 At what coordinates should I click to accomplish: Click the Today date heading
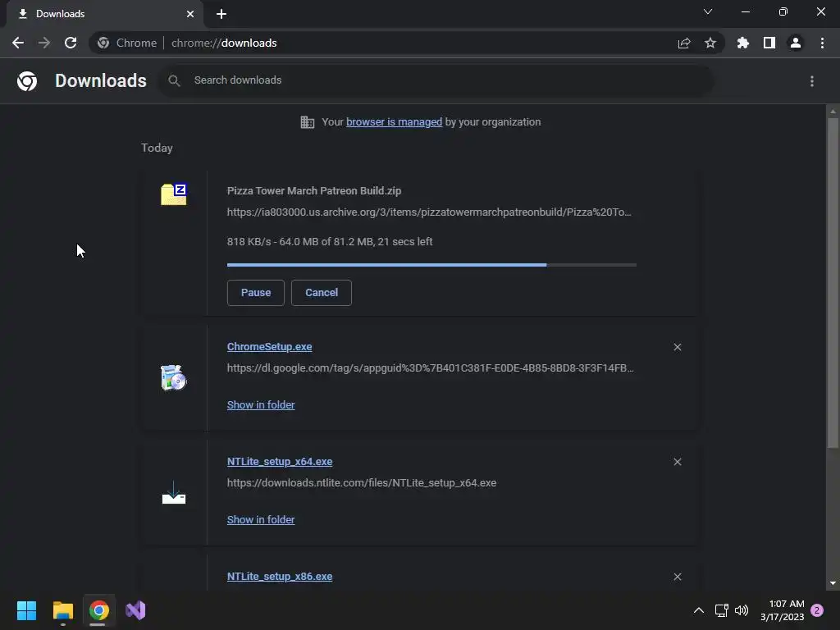point(157,148)
